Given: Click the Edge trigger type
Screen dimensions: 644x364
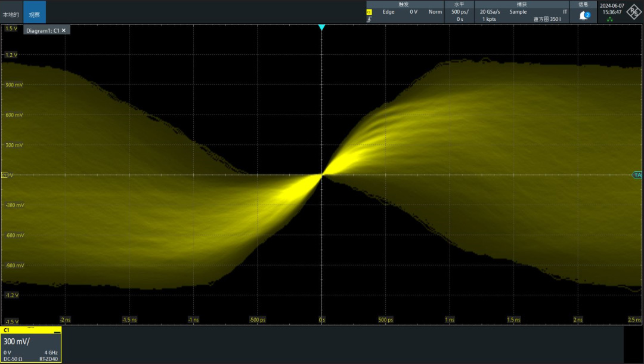Looking at the screenshot, I should 389,12.
